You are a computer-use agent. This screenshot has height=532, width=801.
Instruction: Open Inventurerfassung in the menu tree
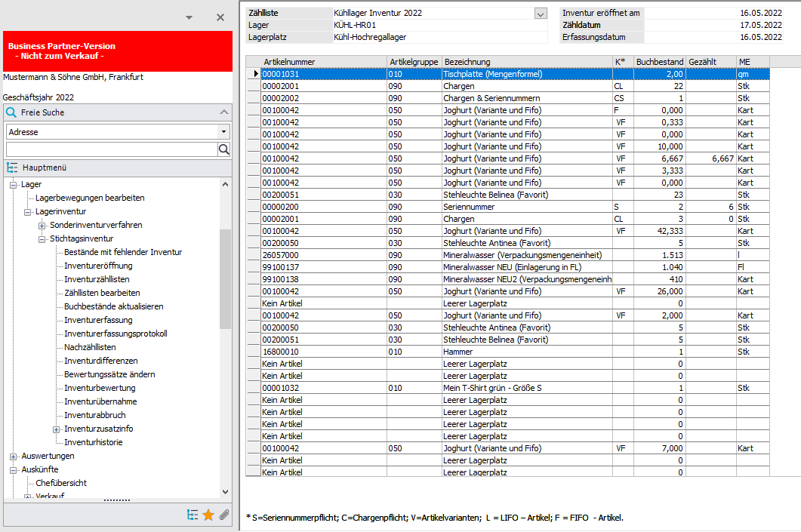98,320
